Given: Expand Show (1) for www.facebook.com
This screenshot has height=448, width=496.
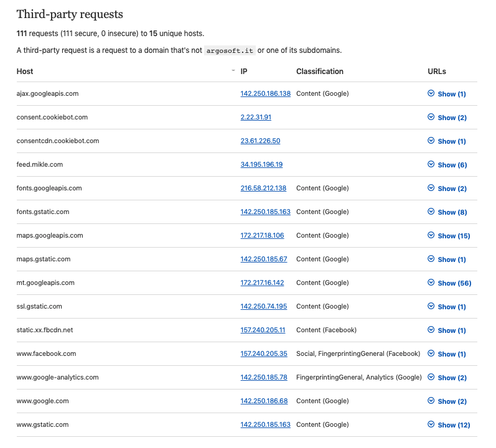Looking at the screenshot, I should (447, 354).
